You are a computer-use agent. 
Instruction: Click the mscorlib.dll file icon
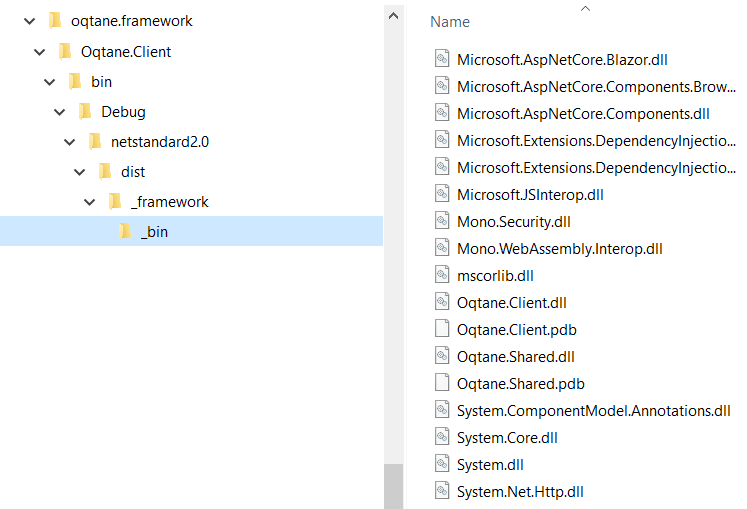442,275
